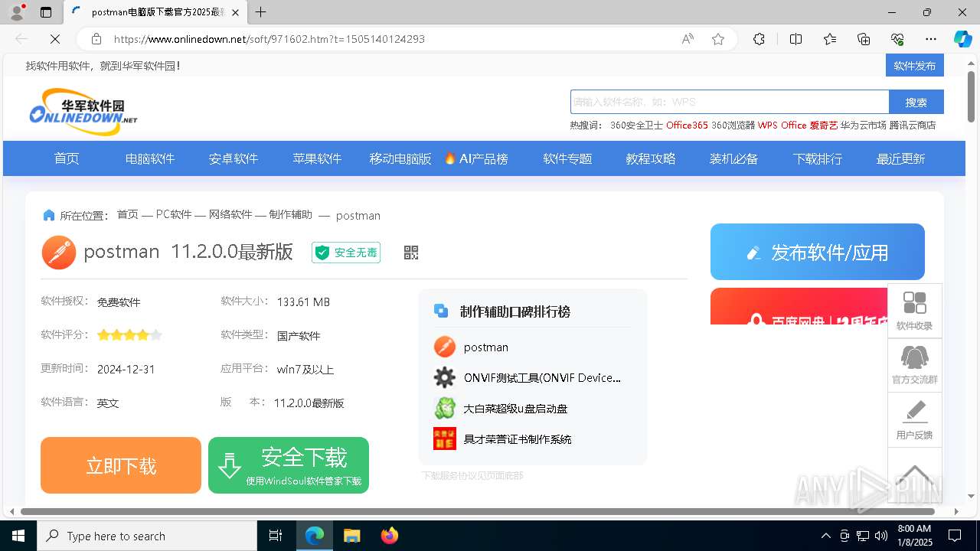Click the software search input field
Image resolution: width=980 pixels, height=551 pixels.
(x=730, y=102)
